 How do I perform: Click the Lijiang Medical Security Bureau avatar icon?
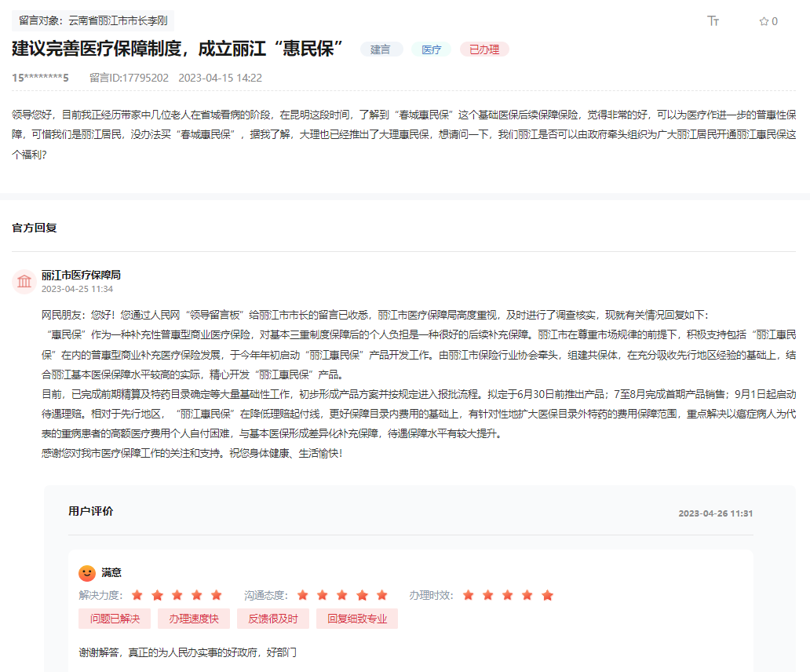click(24, 281)
